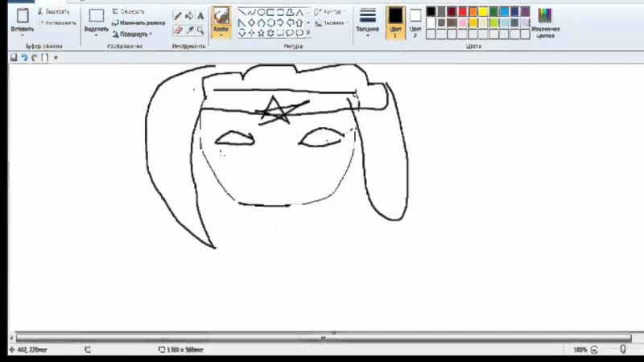644x362 pixels.
Task: Open the Rotate (Повернуть) dropdown
Action: pyautogui.click(x=132, y=34)
